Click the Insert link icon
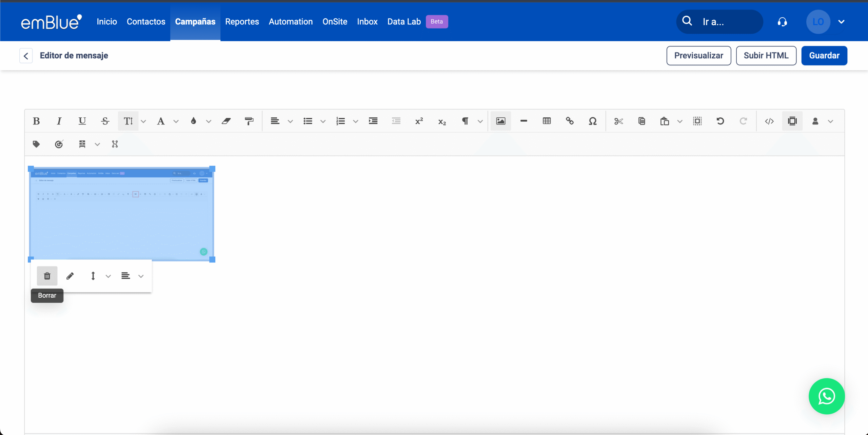Image resolution: width=868 pixels, height=435 pixels. click(x=570, y=121)
